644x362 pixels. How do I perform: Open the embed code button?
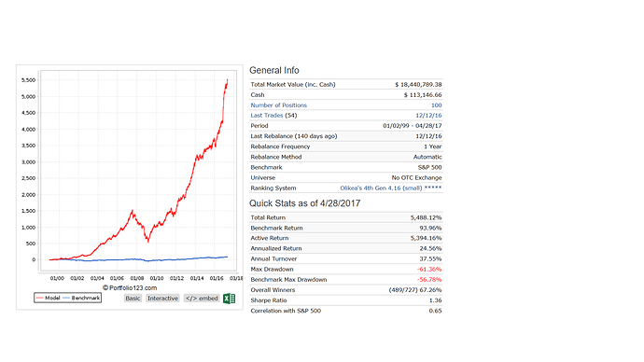coord(202,299)
